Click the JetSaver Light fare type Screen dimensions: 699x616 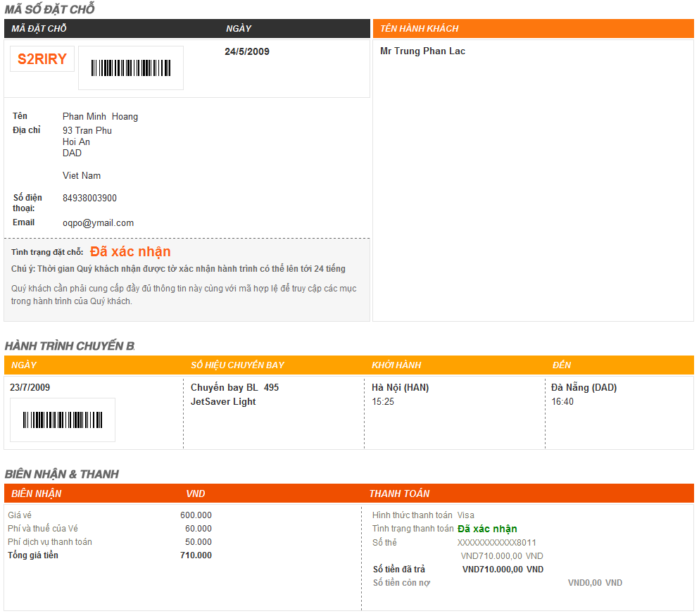[x=223, y=401]
